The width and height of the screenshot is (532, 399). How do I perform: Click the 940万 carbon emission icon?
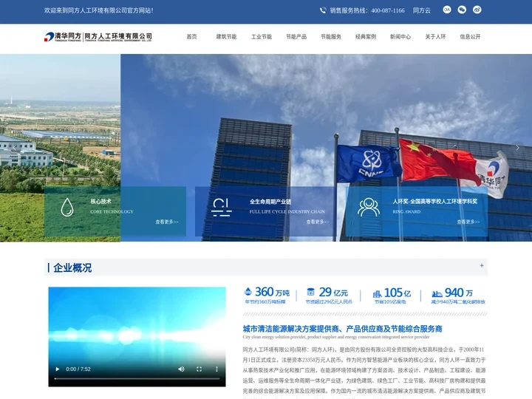click(x=437, y=293)
